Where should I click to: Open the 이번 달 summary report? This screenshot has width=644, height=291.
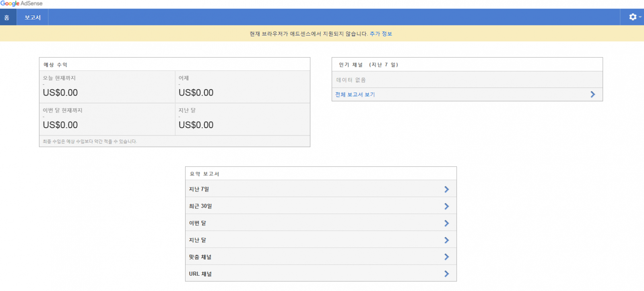(x=198, y=223)
